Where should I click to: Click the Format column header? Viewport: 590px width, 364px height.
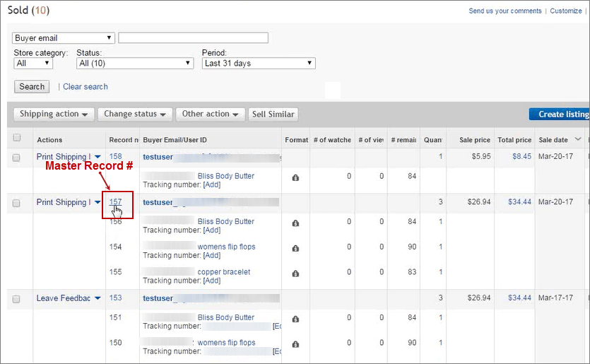[x=297, y=140]
